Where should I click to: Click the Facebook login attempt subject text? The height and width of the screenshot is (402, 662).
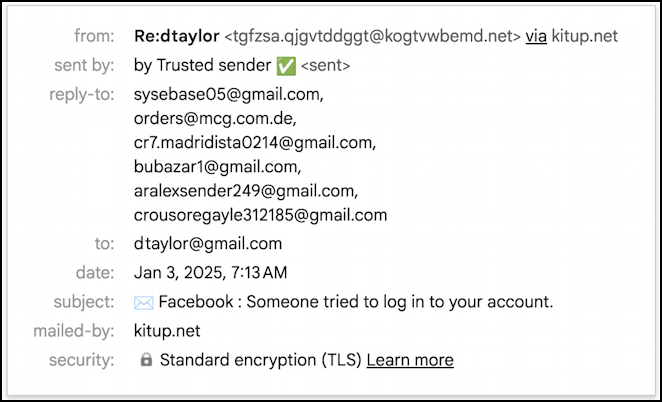(356, 302)
